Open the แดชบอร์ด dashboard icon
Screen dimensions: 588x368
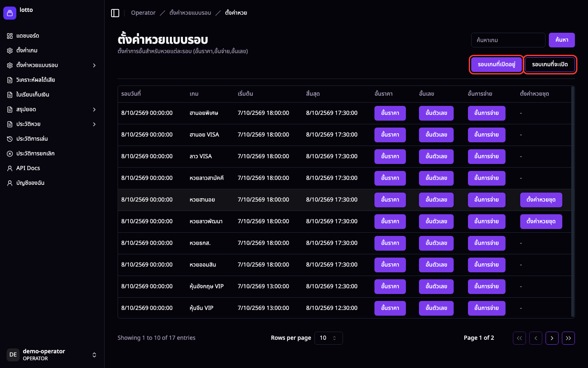pyautogui.click(x=10, y=36)
